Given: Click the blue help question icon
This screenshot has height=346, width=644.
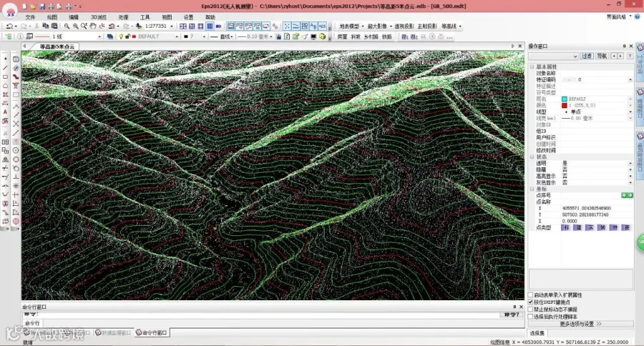Looking at the screenshot, I should click(x=638, y=16).
